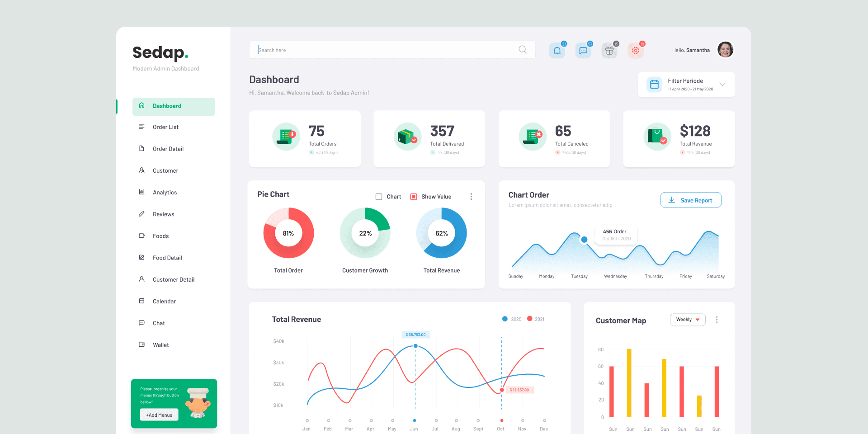
Task: Click the blue data point on Chart Order
Action: click(x=584, y=240)
